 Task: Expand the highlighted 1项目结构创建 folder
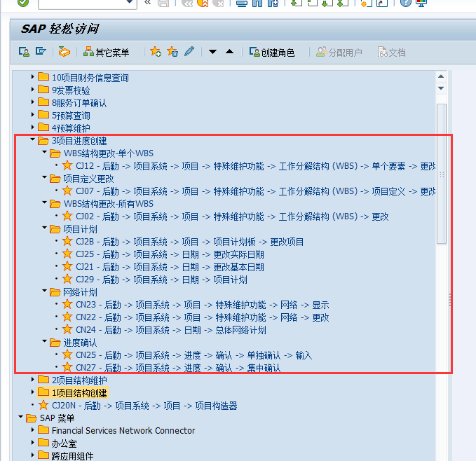pyautogui.click(x=32, y=392)
